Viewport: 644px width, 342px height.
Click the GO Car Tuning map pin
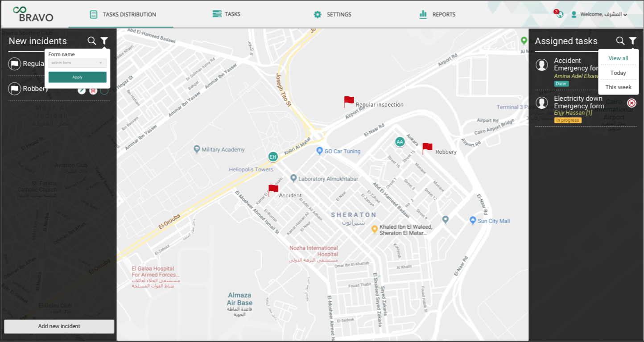point(319,151)
